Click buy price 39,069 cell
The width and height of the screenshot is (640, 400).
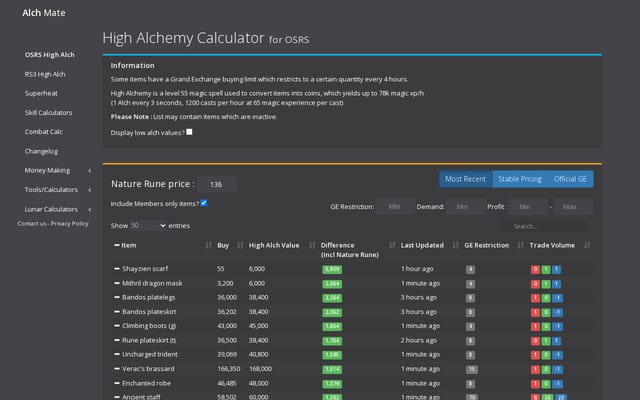point(227,354)
